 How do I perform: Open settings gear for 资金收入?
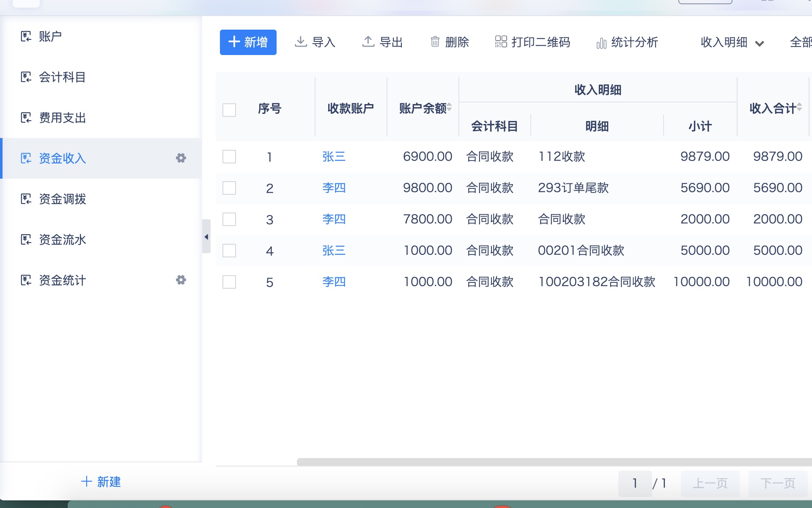[x=181, y=158]
